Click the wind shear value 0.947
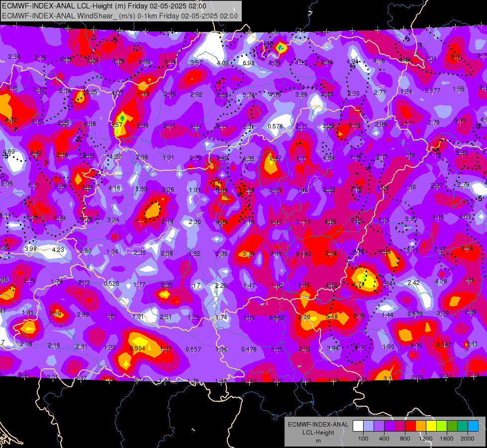 [x=444, y=345]
